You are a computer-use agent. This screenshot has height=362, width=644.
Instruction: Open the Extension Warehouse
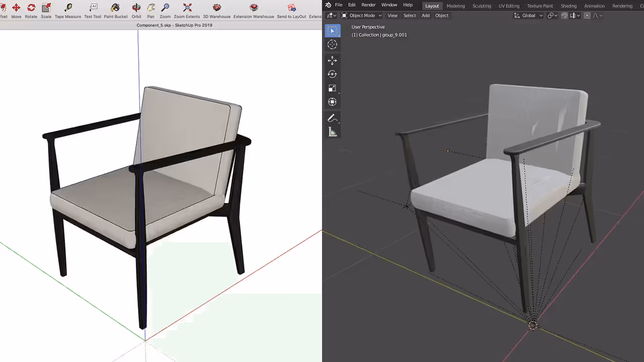254,10
